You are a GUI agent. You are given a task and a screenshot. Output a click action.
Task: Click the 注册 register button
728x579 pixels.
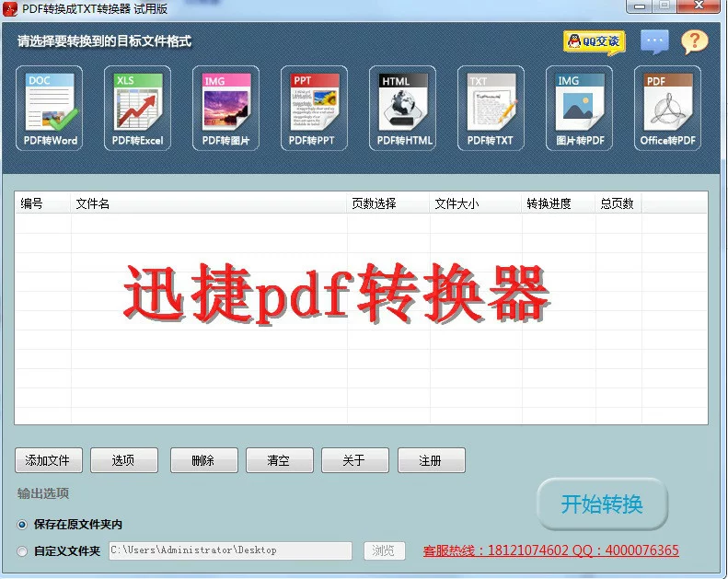pos(432,460)
